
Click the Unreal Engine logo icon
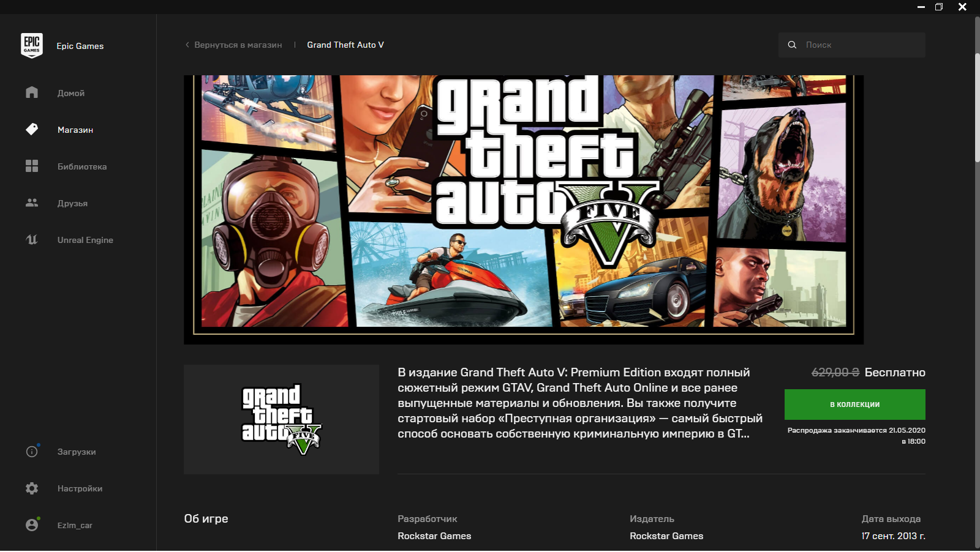click(x=32, y=239)
